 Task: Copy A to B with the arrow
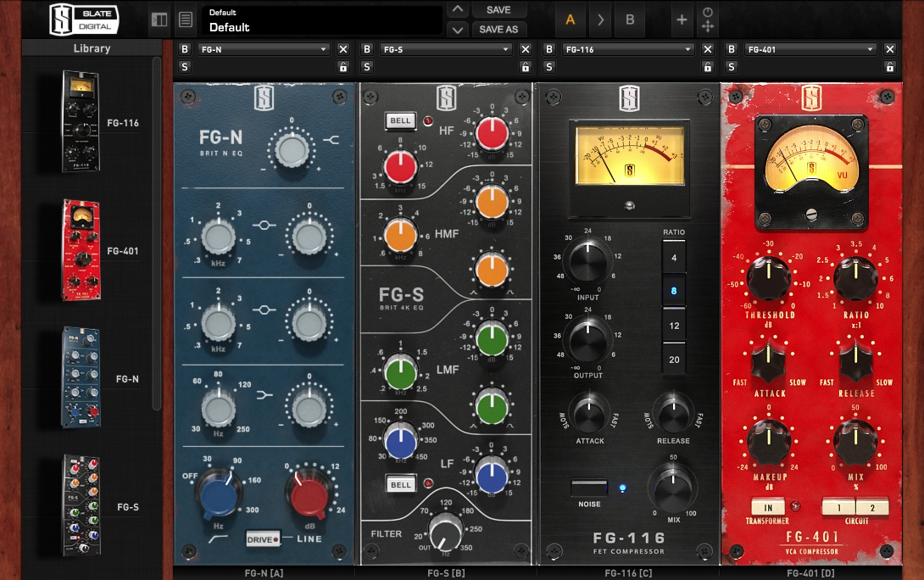coord(600,20)
